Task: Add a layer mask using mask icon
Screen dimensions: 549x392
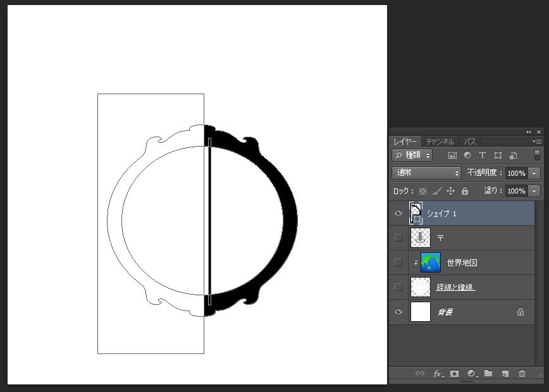Action: tap(454, 374)
